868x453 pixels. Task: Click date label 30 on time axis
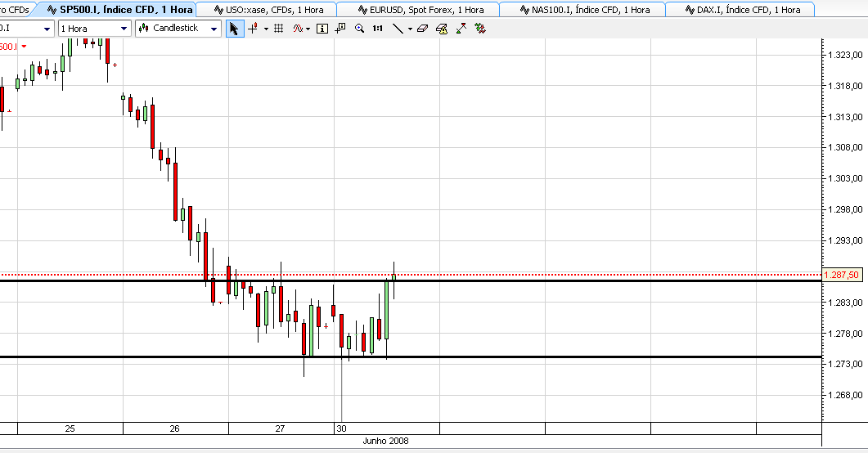tap(341, 428)
